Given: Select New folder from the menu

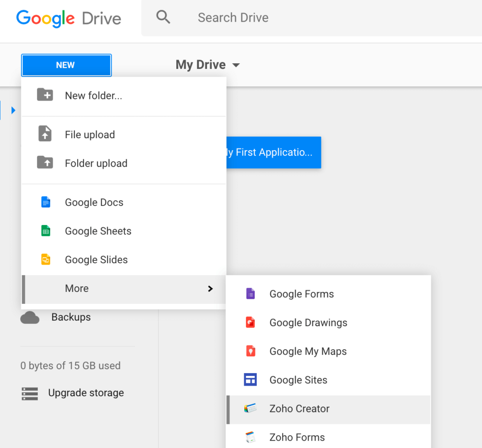Looking at the screenshot, I should [x=92, y=96].
